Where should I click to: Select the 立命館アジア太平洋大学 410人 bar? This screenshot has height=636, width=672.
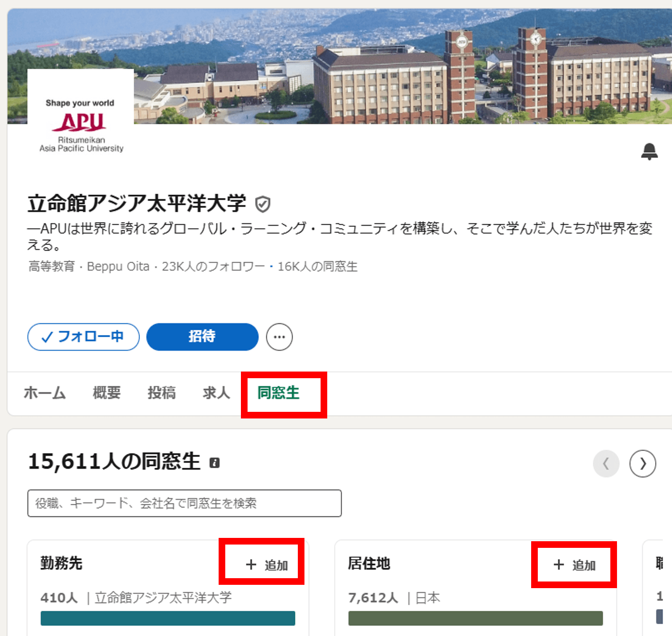point(168,618)
